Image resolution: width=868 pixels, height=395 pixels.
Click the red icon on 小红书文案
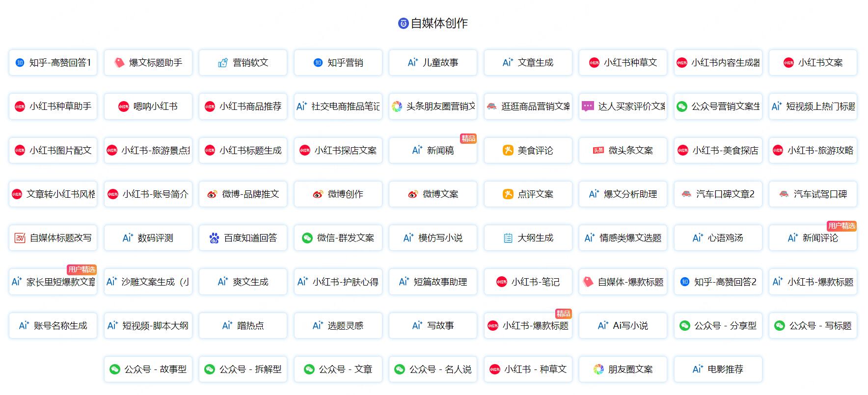click(x=788, y=63)
